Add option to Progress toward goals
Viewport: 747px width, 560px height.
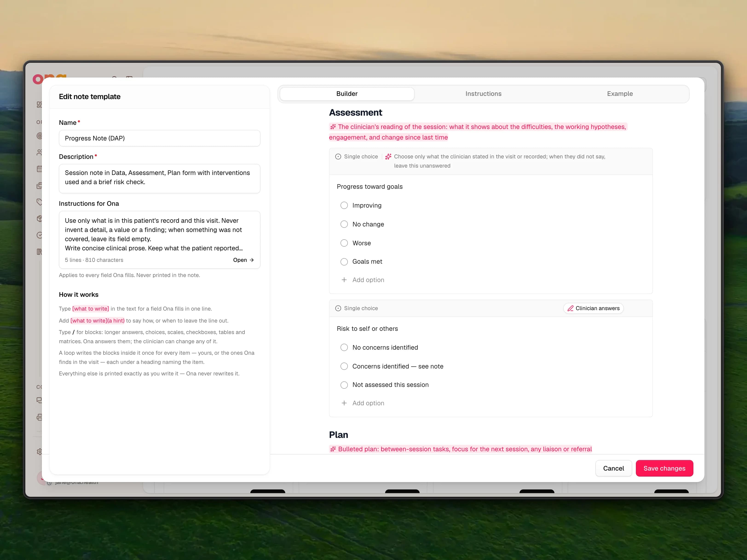point(363,280)
